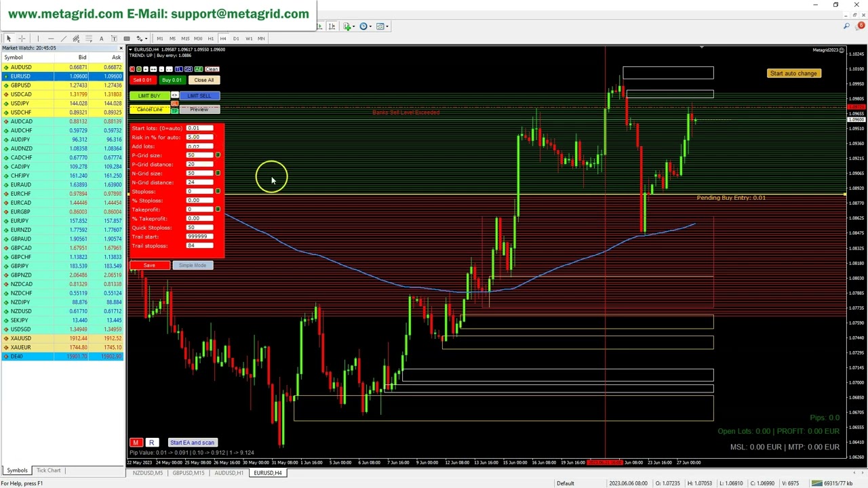This screenshot has height=488, width=868.
Task: Click the LIMIT BUY button
Action: (x=150, y=96)
